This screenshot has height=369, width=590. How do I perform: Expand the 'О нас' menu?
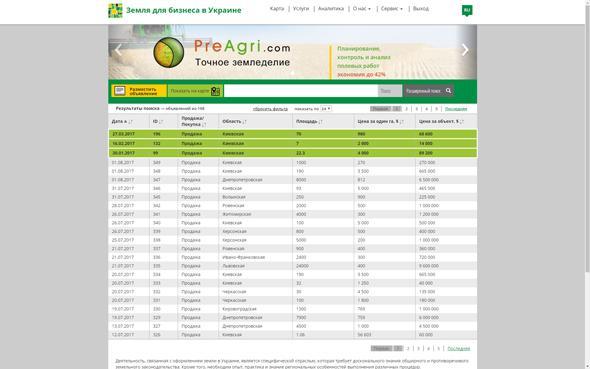362,9
